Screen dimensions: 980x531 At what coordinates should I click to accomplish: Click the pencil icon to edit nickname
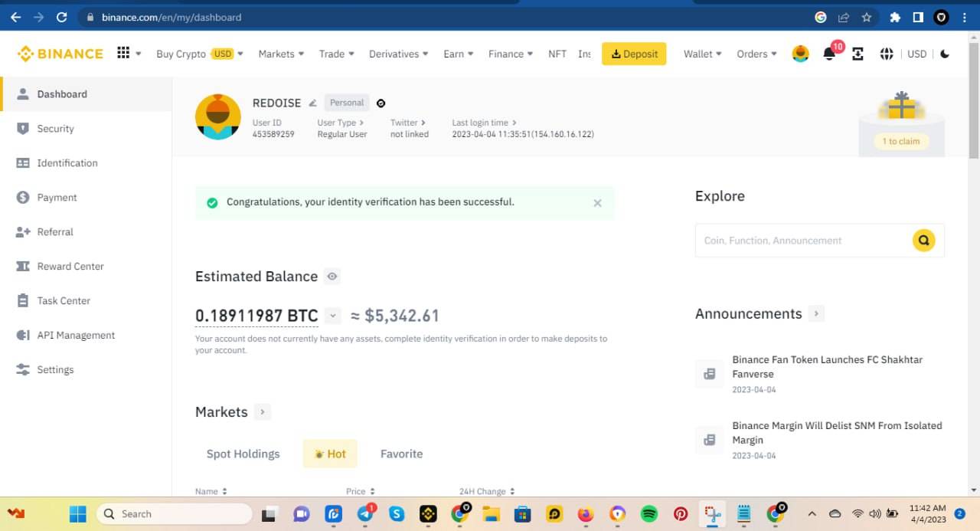312,103
